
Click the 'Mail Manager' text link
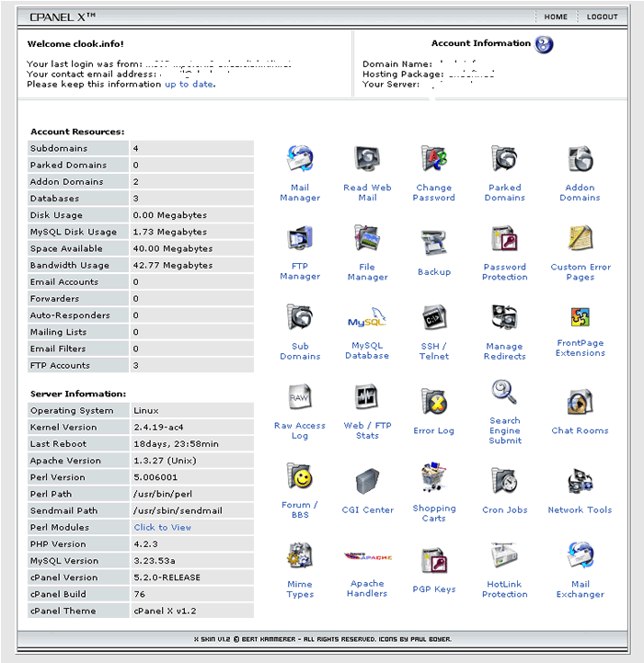click(300, 192)
